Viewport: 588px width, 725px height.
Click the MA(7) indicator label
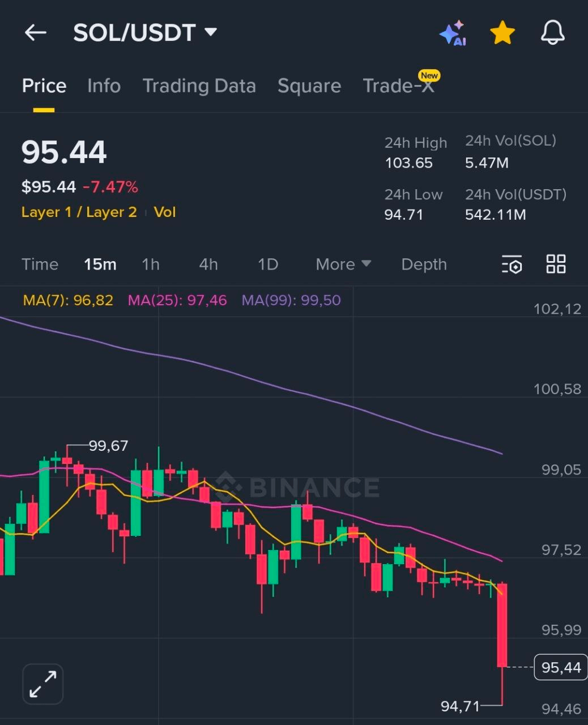68,300
